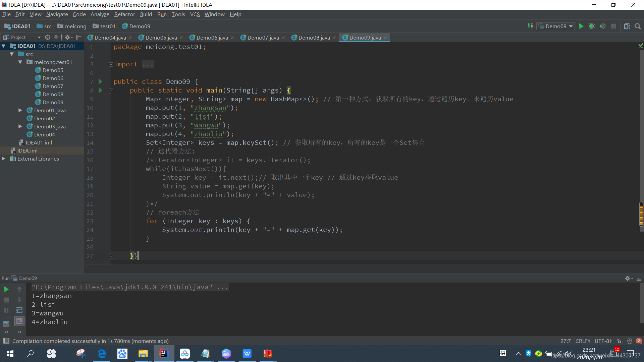Click the taskbar search magnifier
Viewport: 644px width, 362px height.
30,353
